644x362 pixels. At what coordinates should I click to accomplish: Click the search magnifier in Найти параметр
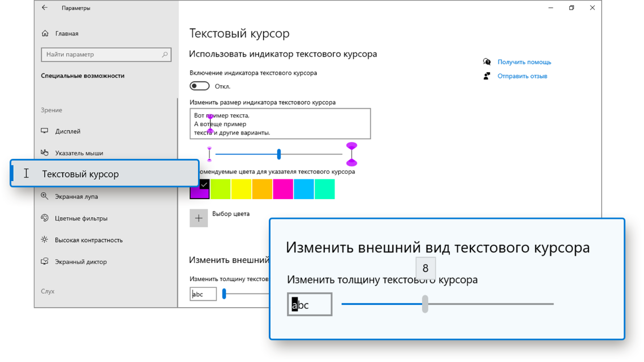165,54
